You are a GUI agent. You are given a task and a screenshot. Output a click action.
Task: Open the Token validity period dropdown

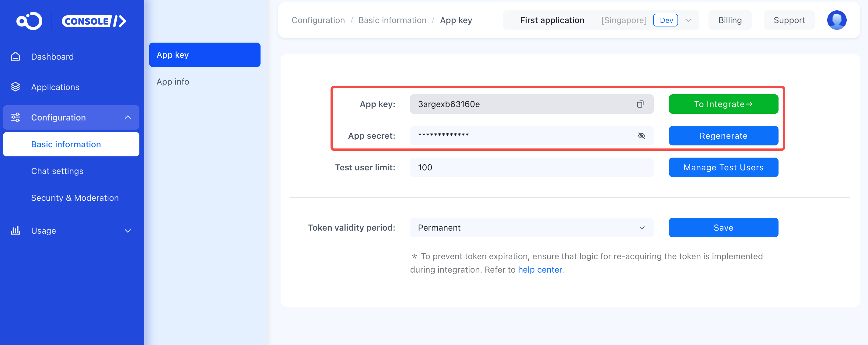click(x=531, y=228)
